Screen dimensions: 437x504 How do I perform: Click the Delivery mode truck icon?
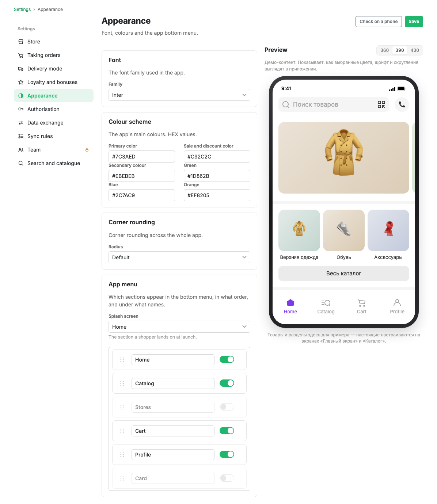click(x=21, y=69)
